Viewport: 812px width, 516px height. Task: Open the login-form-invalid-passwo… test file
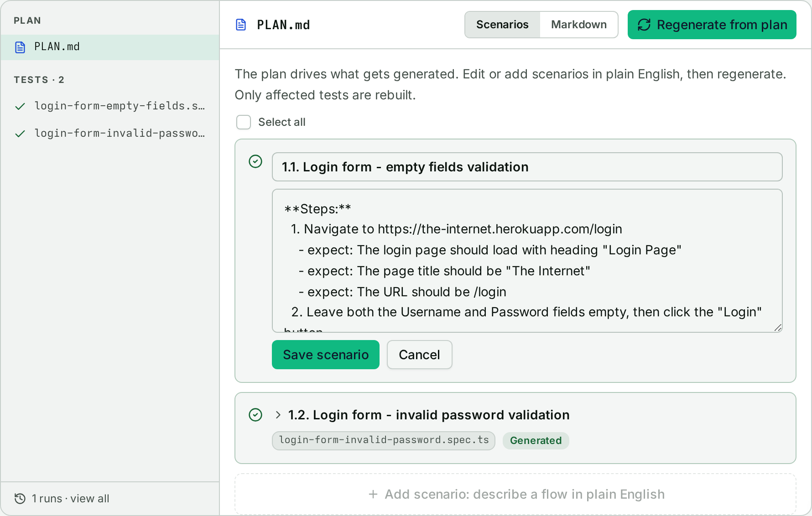pos(110,134)
